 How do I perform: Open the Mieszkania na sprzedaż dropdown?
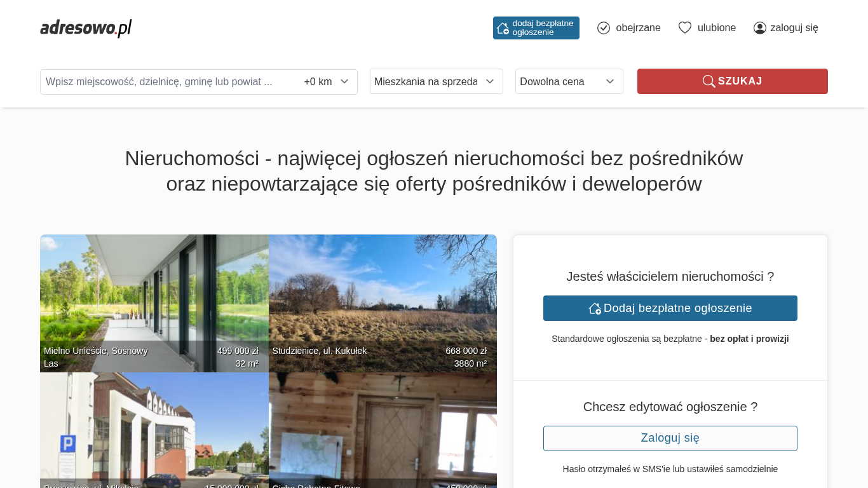tap(436, 81)
